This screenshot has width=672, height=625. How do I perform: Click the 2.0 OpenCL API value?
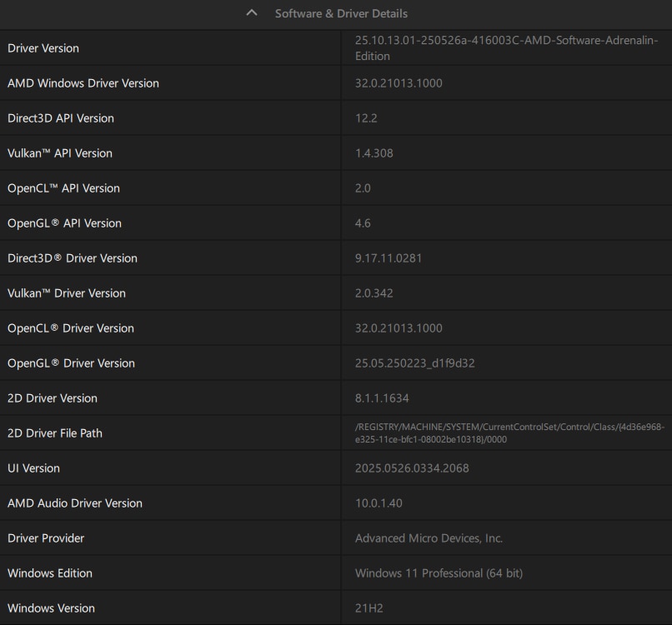coord(363,188)
